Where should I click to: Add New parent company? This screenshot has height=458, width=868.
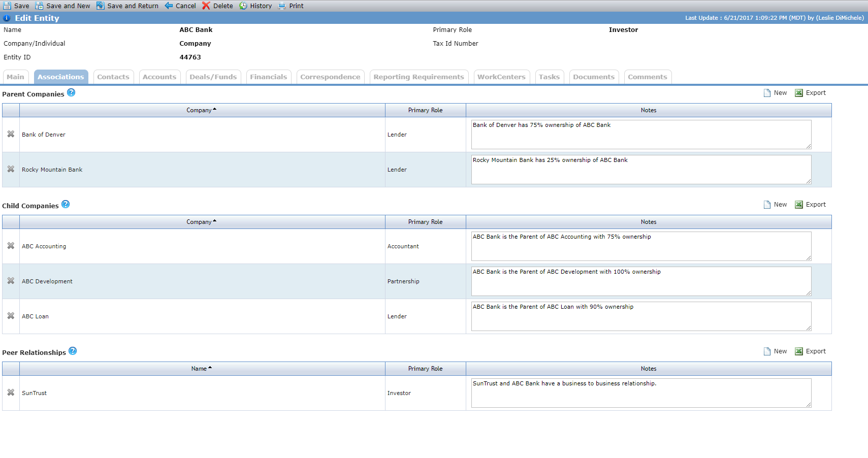pyautogui.click(x=776, y=93)
